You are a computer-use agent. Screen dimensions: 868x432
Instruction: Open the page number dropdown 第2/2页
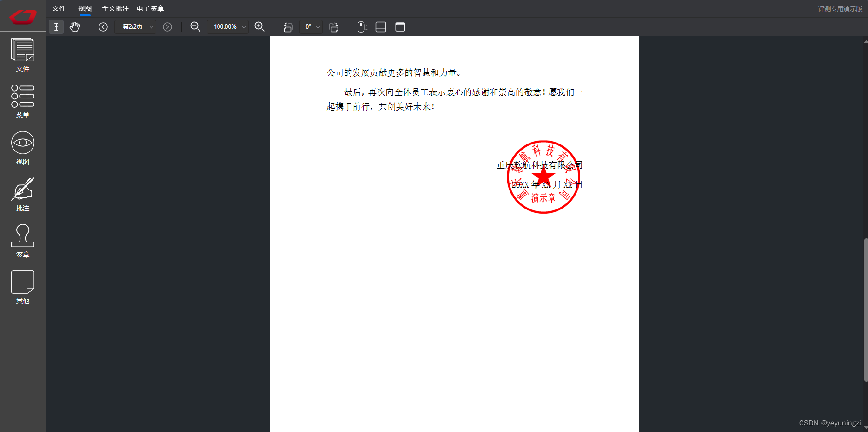tap(136, 27)
